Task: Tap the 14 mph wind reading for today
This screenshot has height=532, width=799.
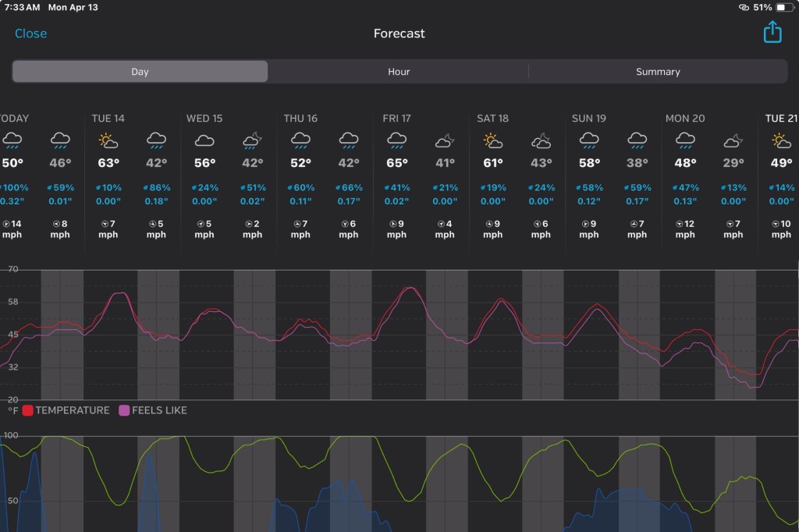Action: 12,229
